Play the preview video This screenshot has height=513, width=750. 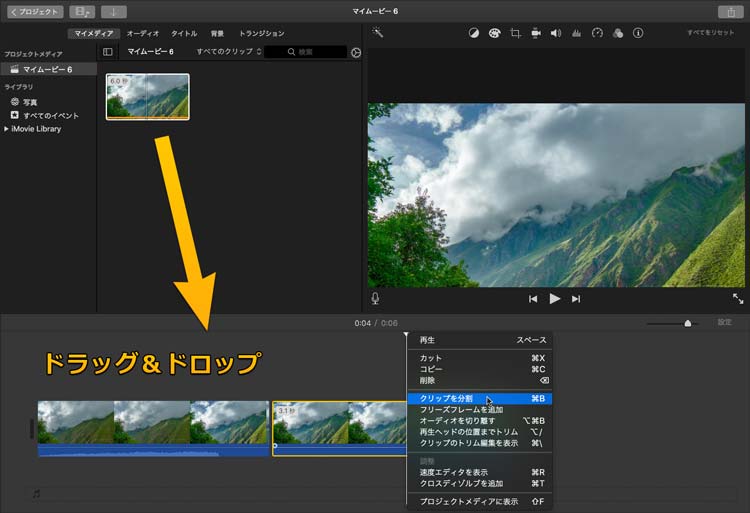554,299
